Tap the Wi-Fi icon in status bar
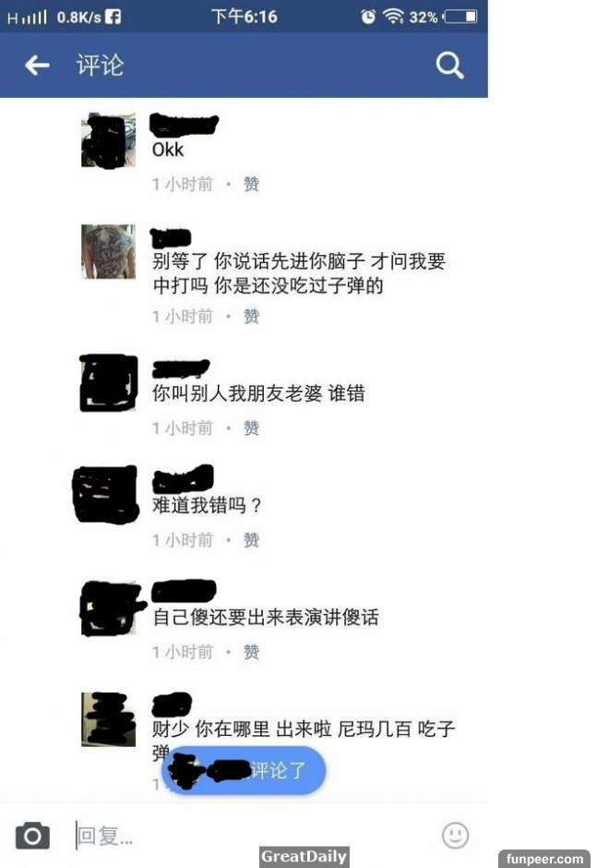This screenshot has height=868, width=609. coord(393,17)
